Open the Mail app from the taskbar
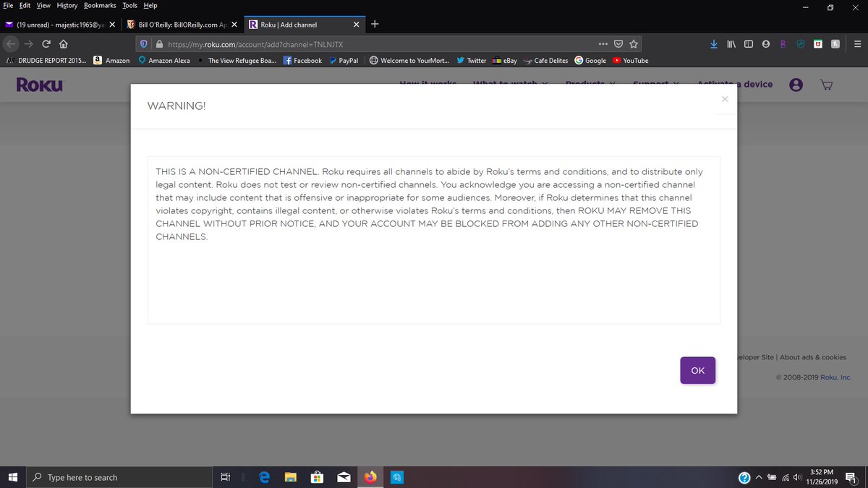The image size is (868, 488). tap(344, 477)
